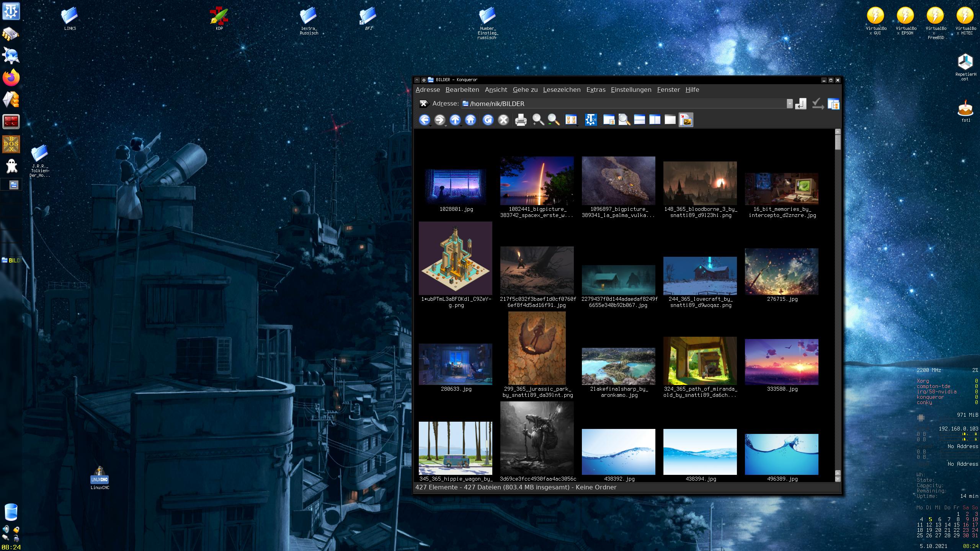Open the Extras menu
Image resolution: width=980 pixels, height=551 pixels.
(596, 90)
